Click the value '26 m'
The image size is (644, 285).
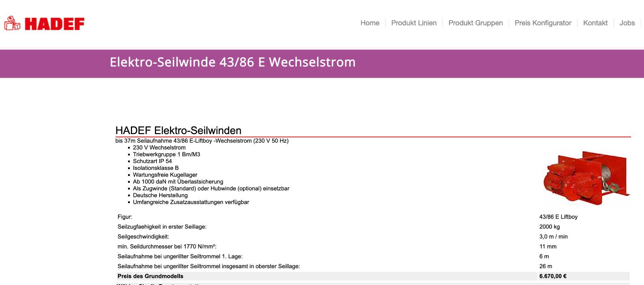[x=546, y=266]
